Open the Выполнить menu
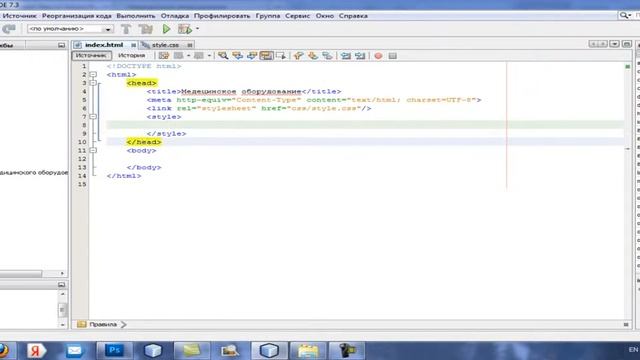The height and width of the screenshot is (360, 640). click(x=136, y=16)
